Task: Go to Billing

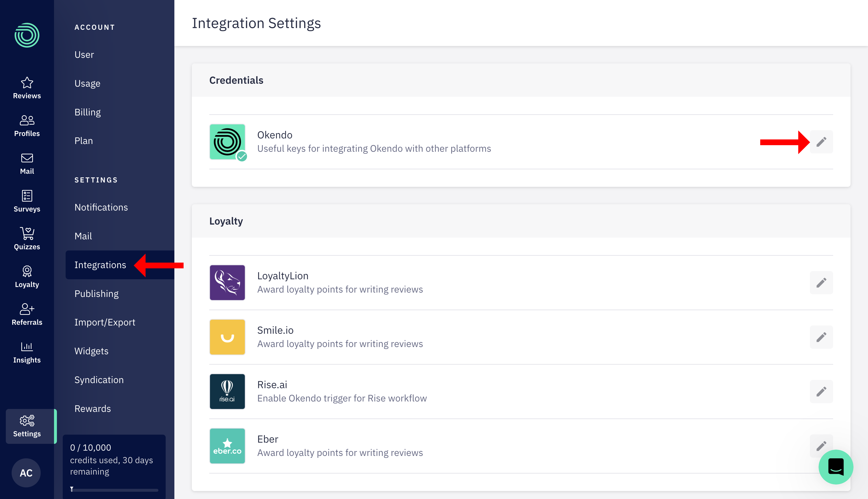Action: pos(87,112)
